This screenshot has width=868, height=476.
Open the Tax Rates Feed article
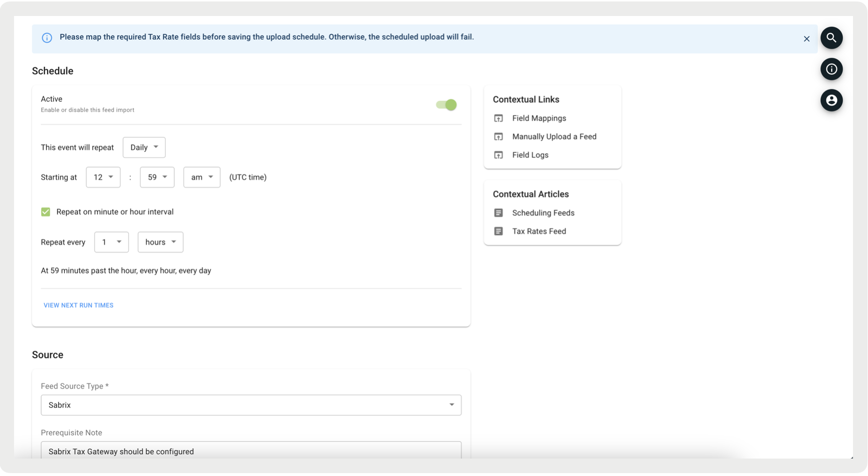(x=539, y=231)
